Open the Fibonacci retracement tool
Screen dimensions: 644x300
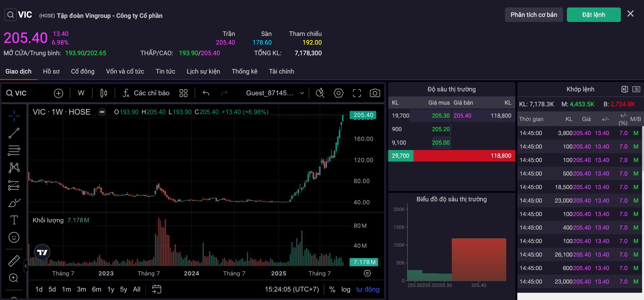point(14,151)
